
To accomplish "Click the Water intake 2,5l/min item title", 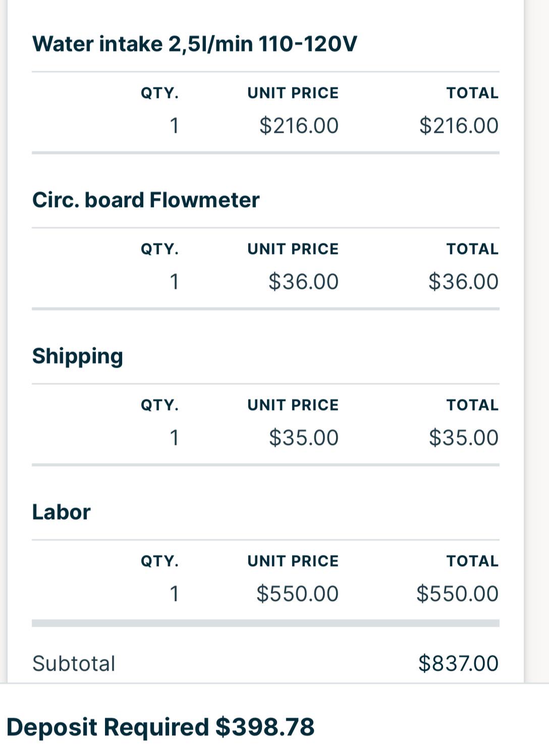I will tap(194, 44).
